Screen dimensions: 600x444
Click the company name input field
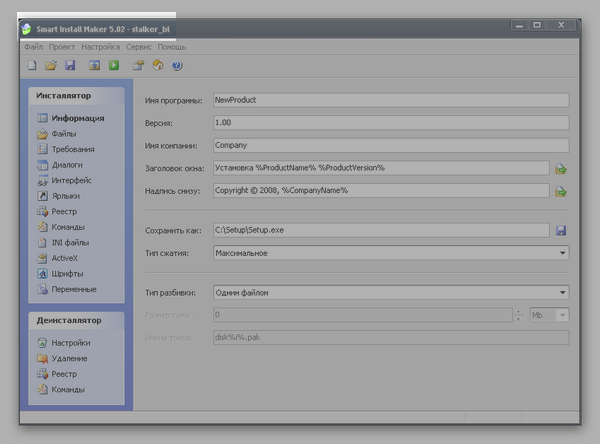[x=390, y=145]
